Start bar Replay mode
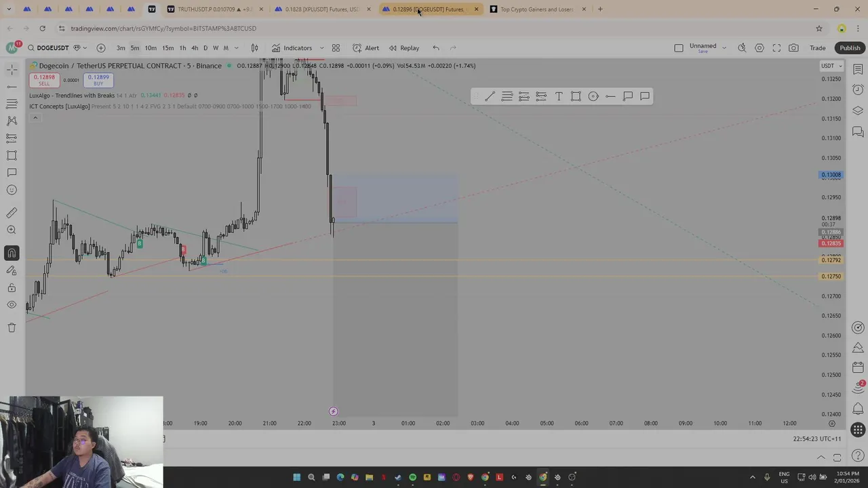 point(404,48)
